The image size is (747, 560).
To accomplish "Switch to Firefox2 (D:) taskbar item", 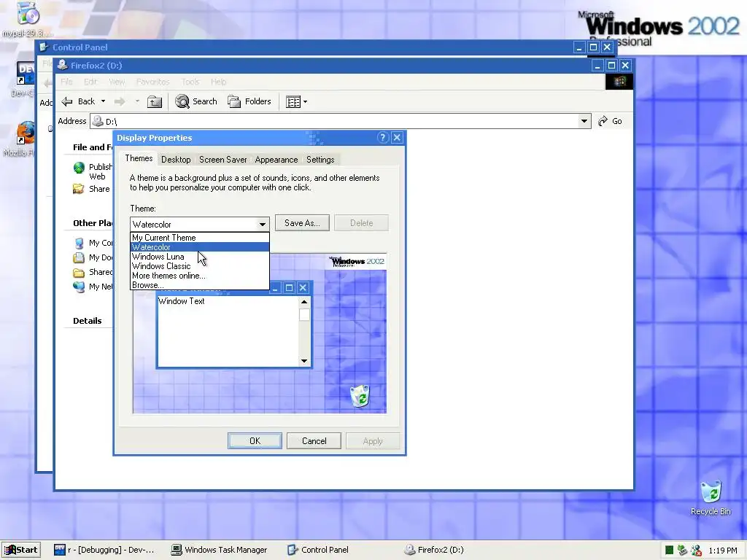I will point(434,550).
